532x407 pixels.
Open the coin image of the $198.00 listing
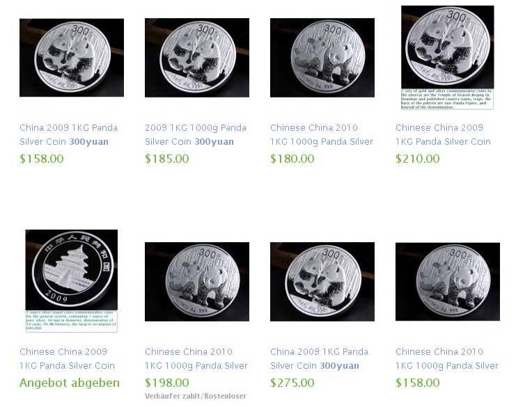(197, 282)
